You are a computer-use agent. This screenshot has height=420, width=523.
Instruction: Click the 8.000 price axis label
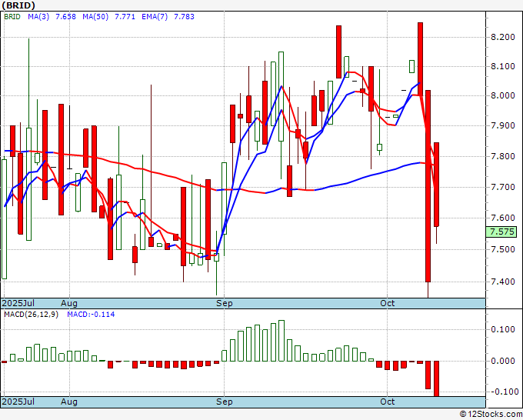pos(503,95)
